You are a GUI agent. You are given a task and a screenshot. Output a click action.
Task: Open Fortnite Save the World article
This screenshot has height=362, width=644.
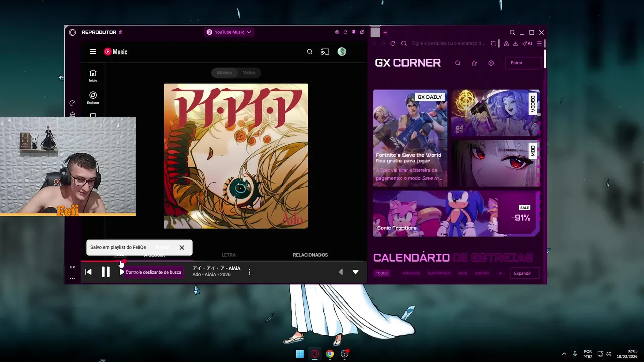(410, 138)
